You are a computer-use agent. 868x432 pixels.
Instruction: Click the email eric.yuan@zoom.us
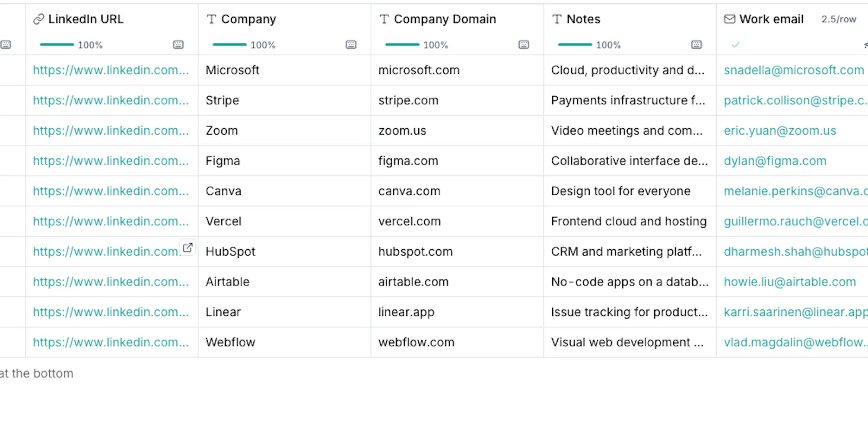click(780, 131)
